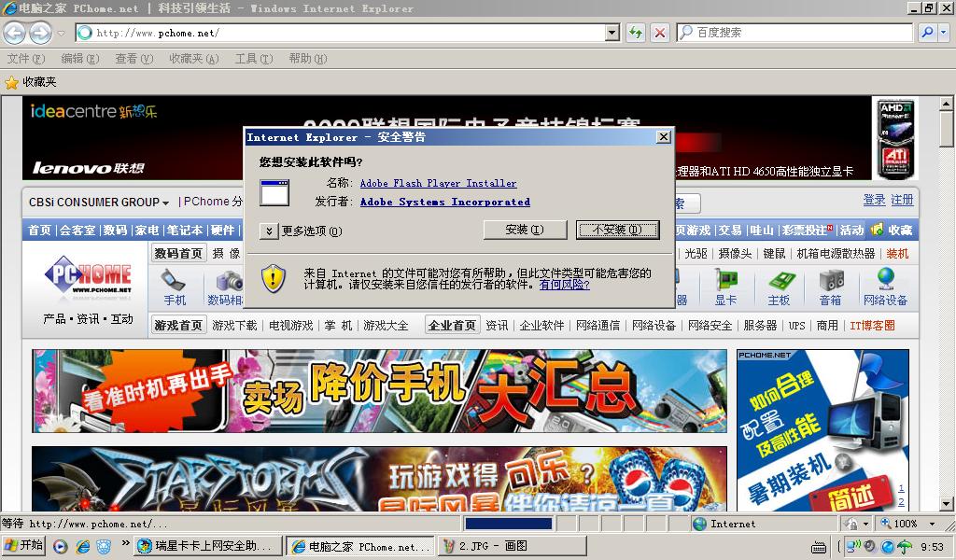Open the Adobe Systems Incorporated publisher link

click(445, 202)
